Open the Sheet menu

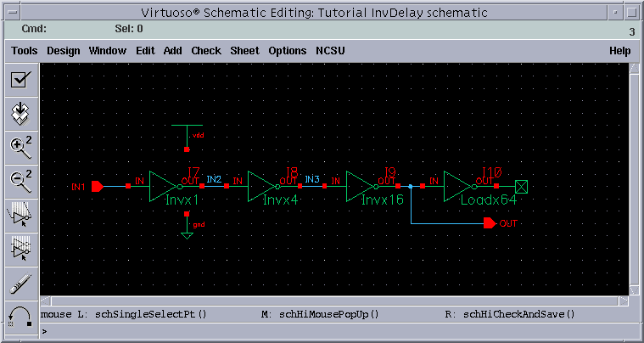click(244, 51)
